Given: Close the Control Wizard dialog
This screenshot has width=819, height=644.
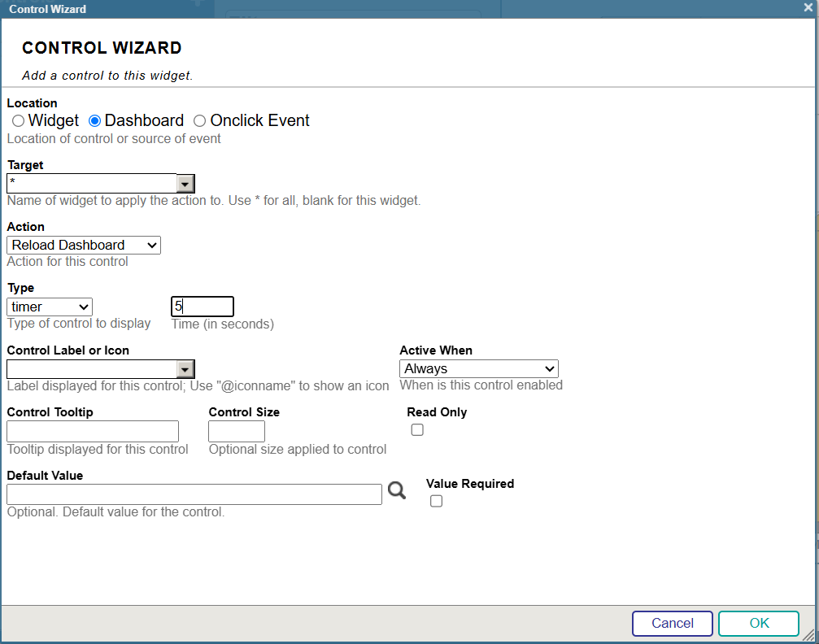Looking at the screenshot, I should (808, 8).
